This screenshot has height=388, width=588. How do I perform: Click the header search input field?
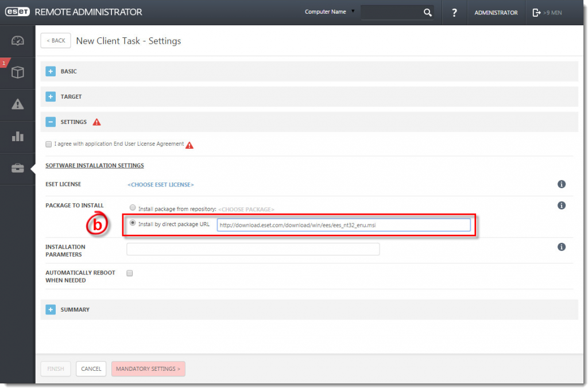tap(392, 13)
